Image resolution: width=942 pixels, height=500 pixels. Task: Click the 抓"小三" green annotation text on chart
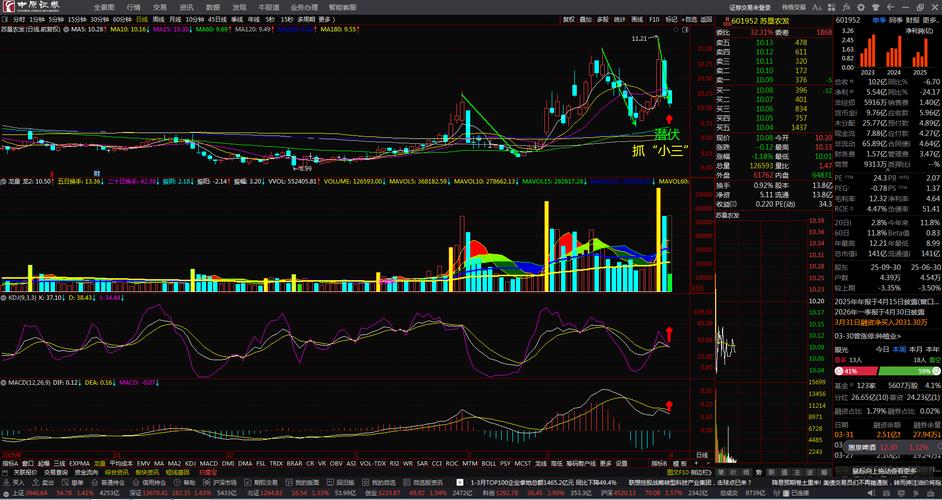(x=660, y=152)
